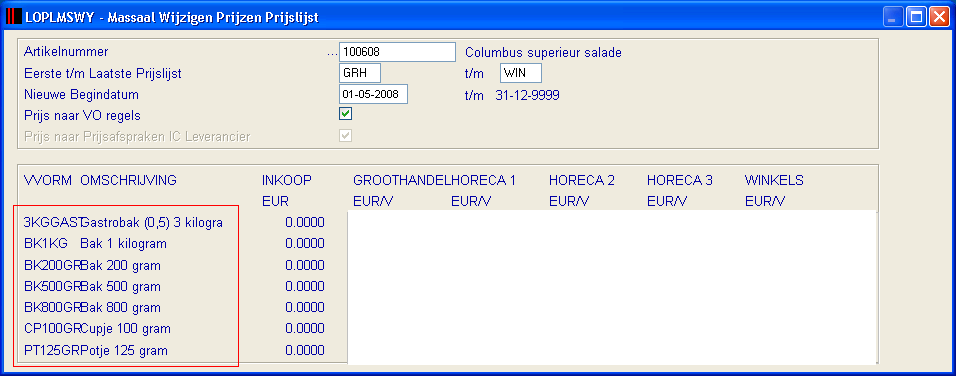Click the Eerste t/m Laatste Prijslijst label
Screen dimensions: 956x376
click(102, 74)
